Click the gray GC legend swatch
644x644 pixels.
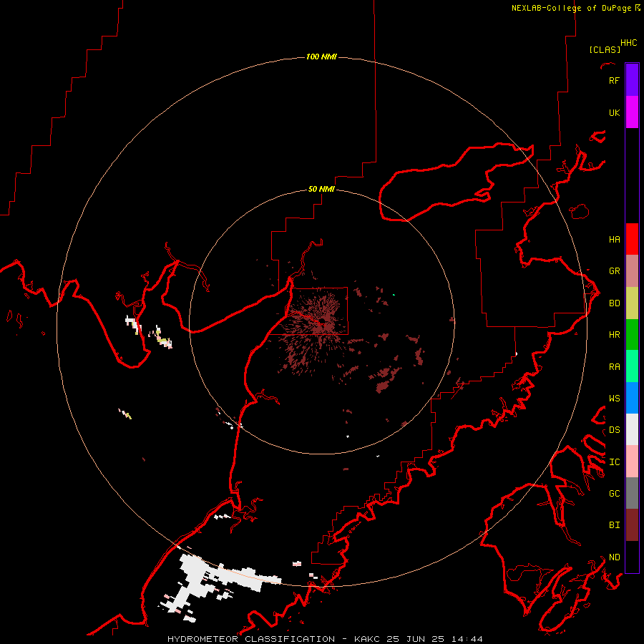[632, 493]
